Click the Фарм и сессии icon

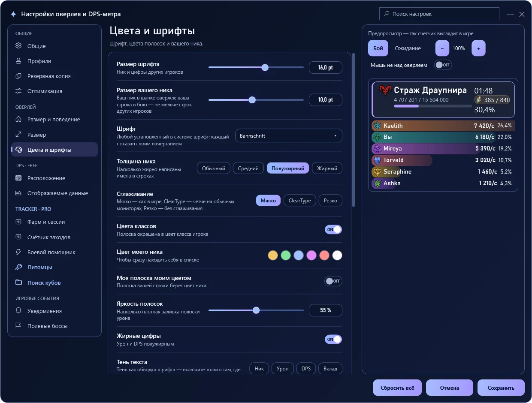point(18,222)
